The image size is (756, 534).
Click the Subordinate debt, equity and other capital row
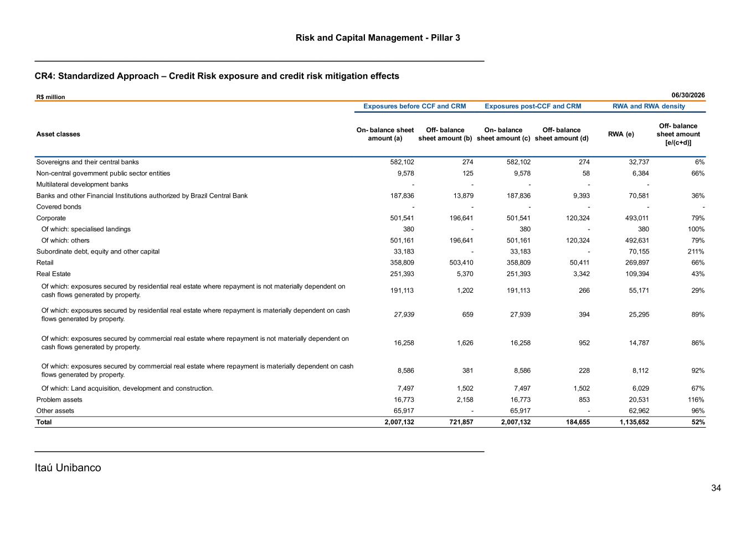pyautogui.click(x=370, y=252)
